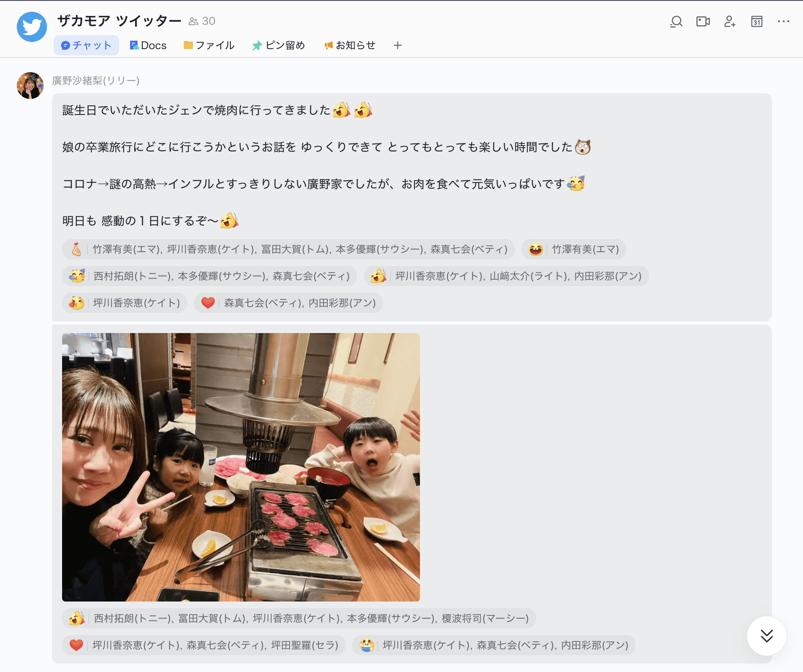The image size is (803, 672).
Task: Toggle heart reaction under the photo
Action: (204, 645)
